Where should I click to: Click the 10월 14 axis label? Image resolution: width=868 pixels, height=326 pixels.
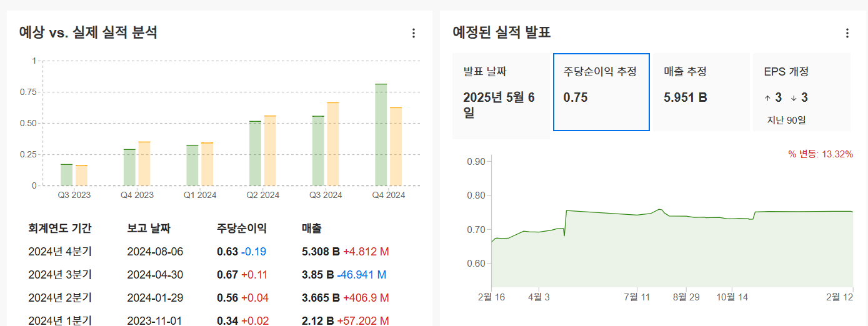734,297
